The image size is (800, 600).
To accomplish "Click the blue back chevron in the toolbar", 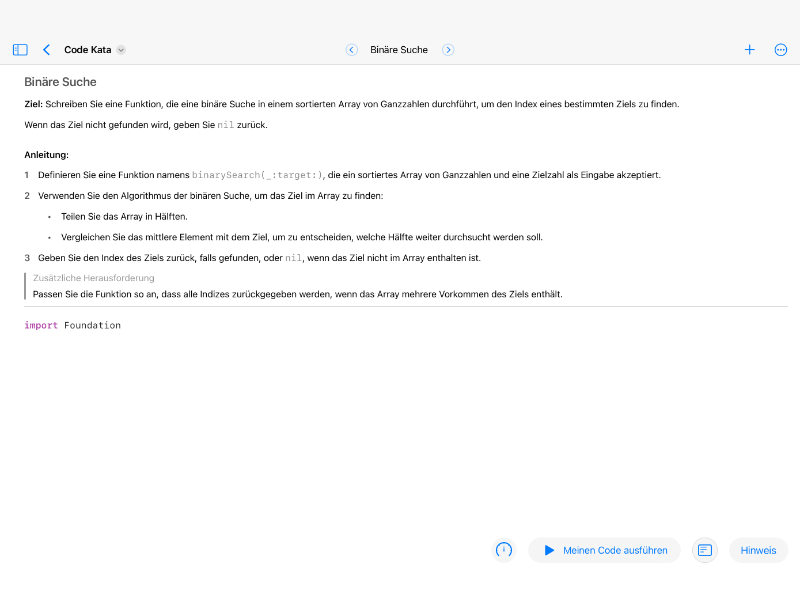I will click(x=46, y=49).
